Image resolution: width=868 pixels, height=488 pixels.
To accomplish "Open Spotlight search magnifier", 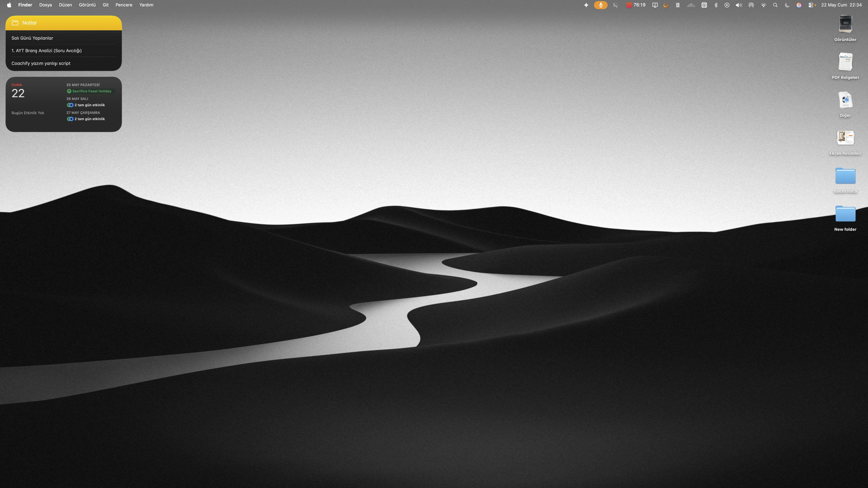I will (x=775, y=5).
